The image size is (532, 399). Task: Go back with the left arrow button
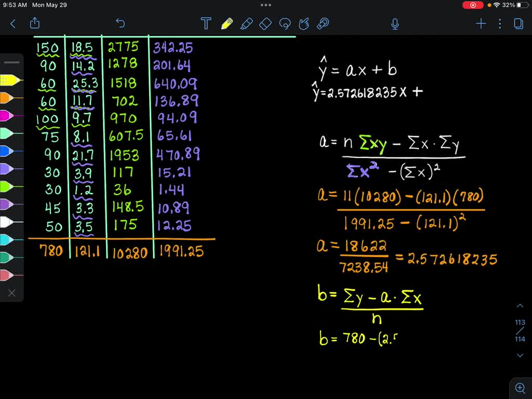pyautogui.click(x=12, y=23)
